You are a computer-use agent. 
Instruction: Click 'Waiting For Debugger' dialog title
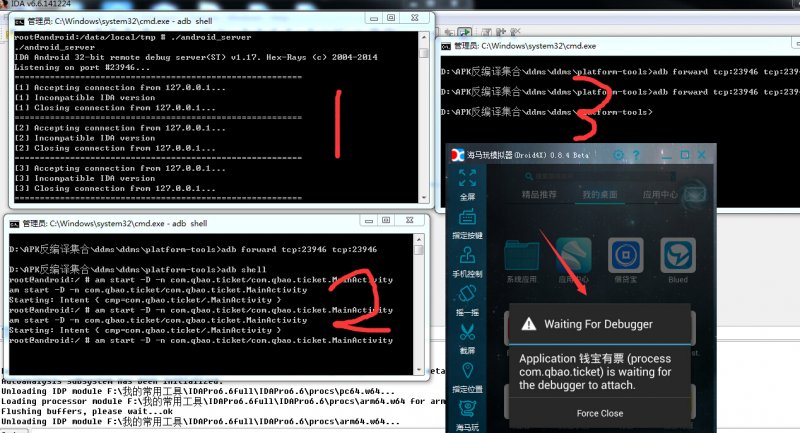pos(598,324)
